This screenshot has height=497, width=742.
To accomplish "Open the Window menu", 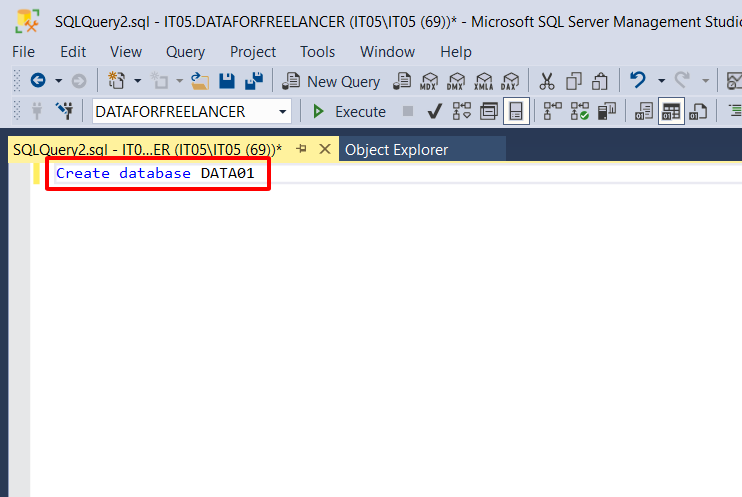I will (x=388, y=52).
